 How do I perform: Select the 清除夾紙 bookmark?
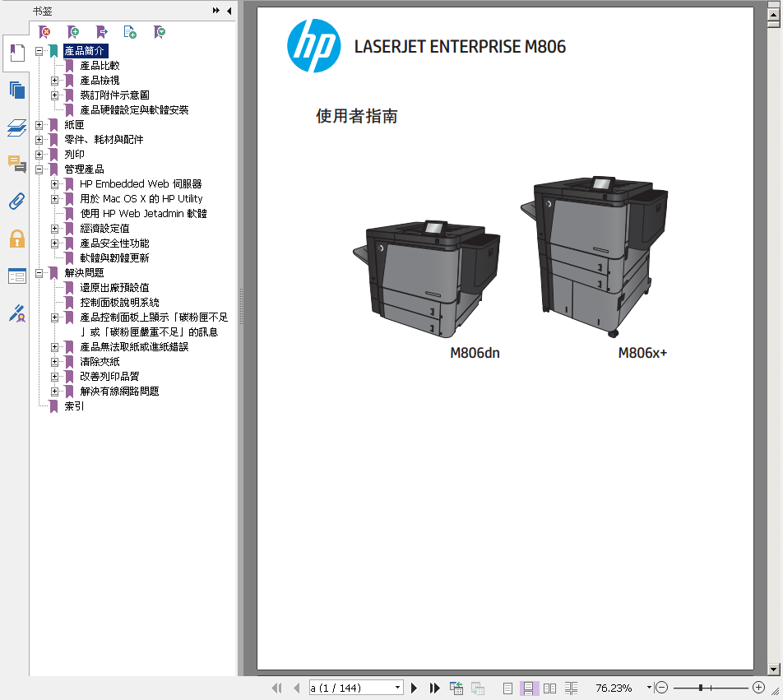pyautogui.click(x=100, y=362)
